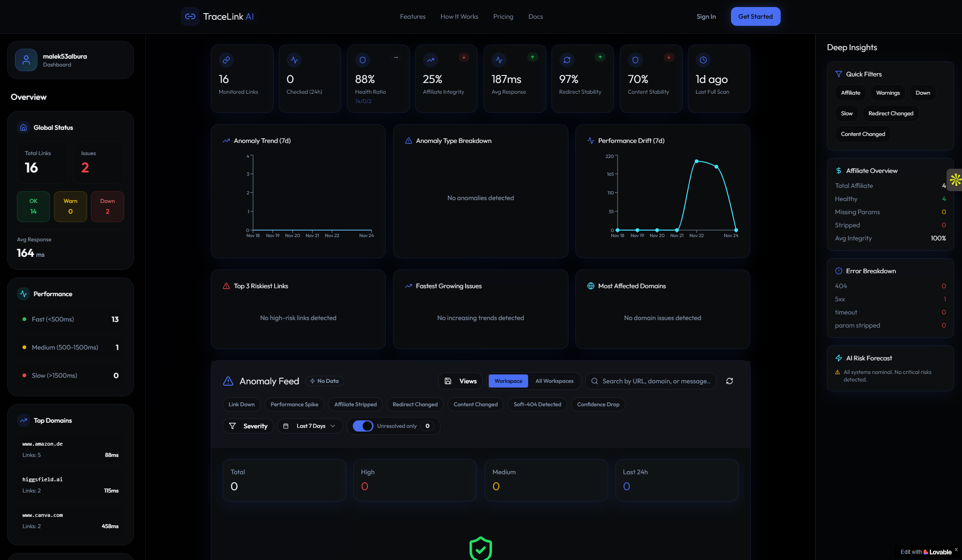The image size is (962, 560).
Task: Click the clock icon on the Last Full Scan card
Action: coord(702,60)
